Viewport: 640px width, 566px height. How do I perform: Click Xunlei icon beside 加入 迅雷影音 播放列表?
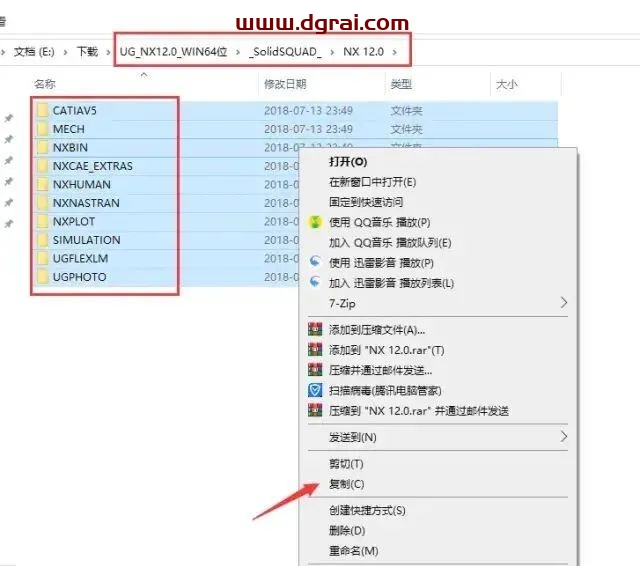(315, 282)
